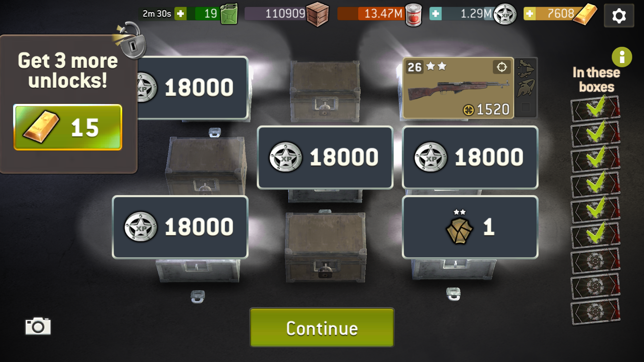Image resolution: width=644 pixels, height=362 pixels.
Task: Tap first checked reward in boxes list
Action: tap(595, 109)
